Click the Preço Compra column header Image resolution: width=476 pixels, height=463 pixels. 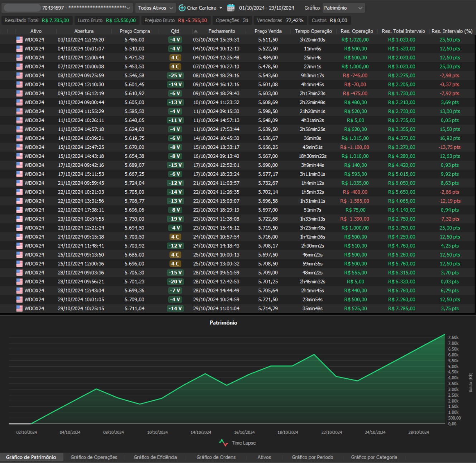click(134, 31)
